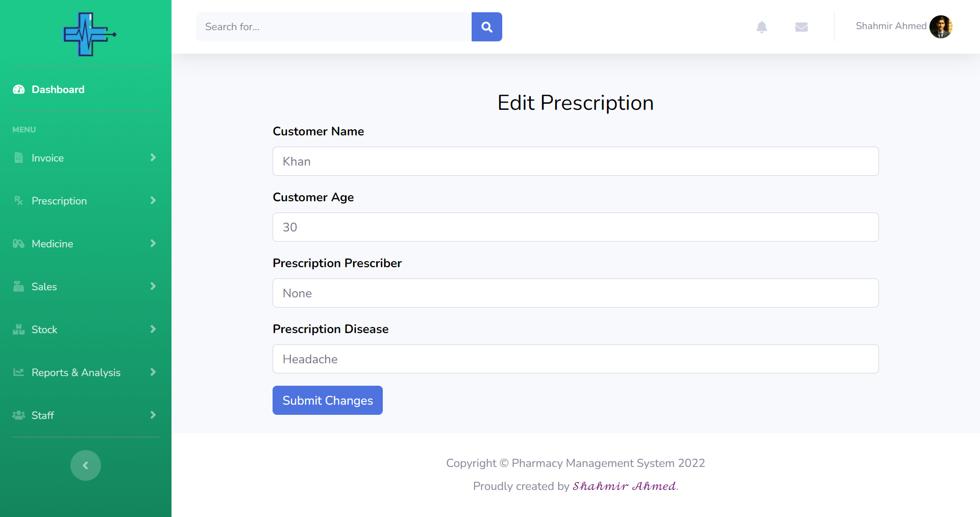Click the user profile avatar
980x517 pixels.
point(941,27)
